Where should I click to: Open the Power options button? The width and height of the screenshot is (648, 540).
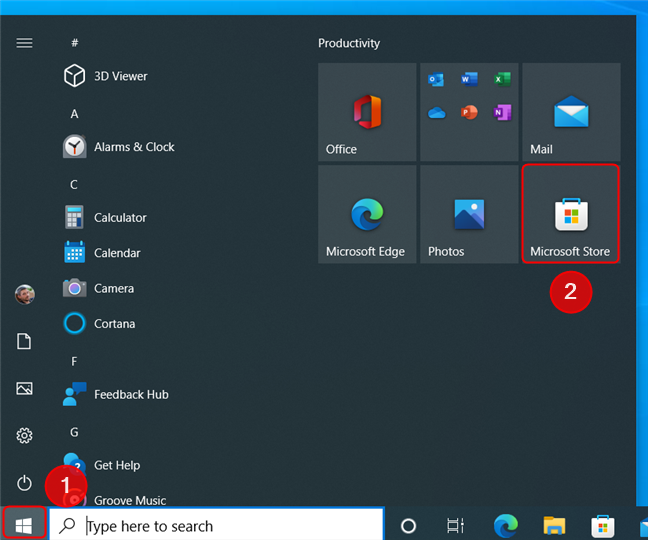click(24, 483)
